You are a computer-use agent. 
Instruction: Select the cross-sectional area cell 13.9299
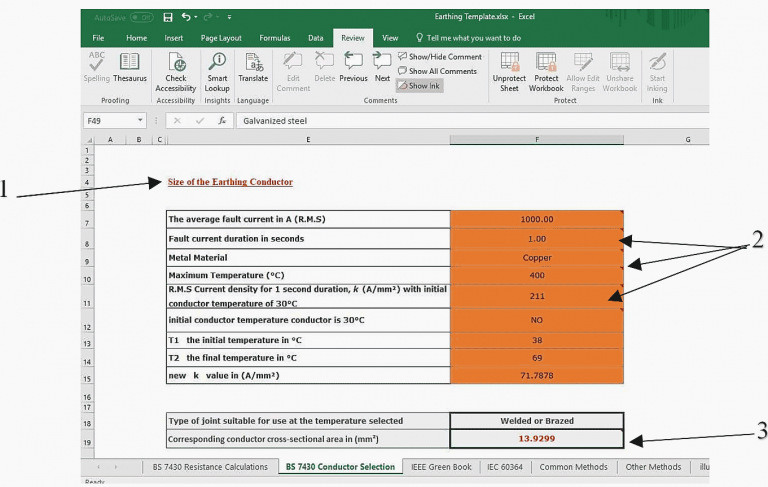click(537, 438)
